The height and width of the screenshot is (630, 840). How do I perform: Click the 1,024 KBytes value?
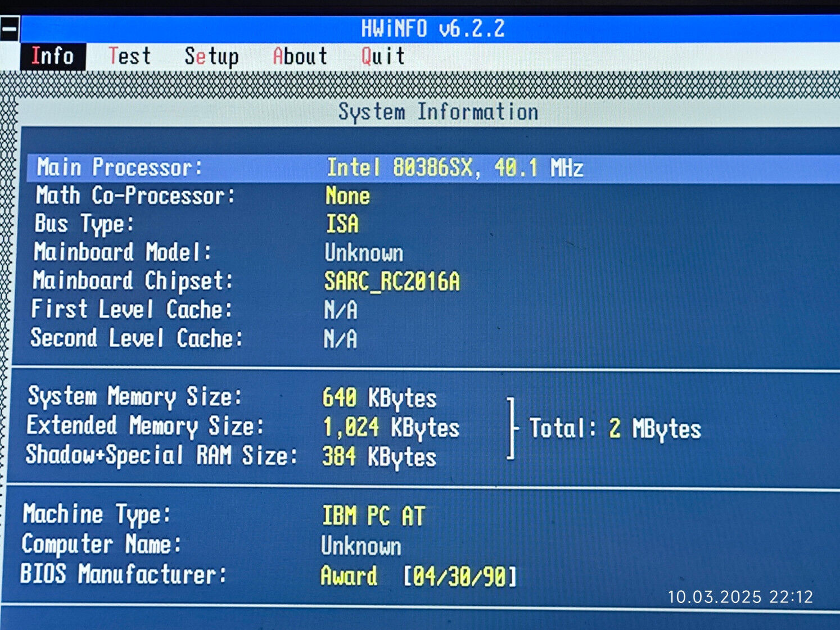pos(391,428)
